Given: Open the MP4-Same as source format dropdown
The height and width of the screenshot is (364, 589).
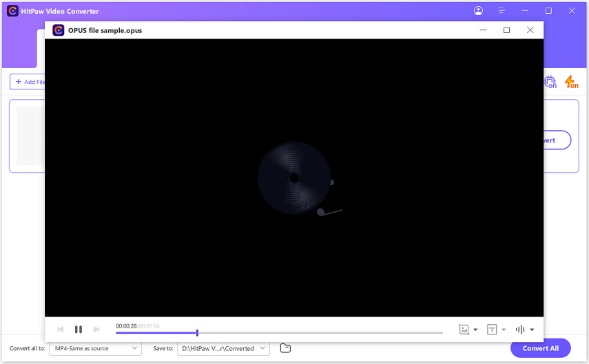Looking at the screenshot, I should tap(95, 348).
